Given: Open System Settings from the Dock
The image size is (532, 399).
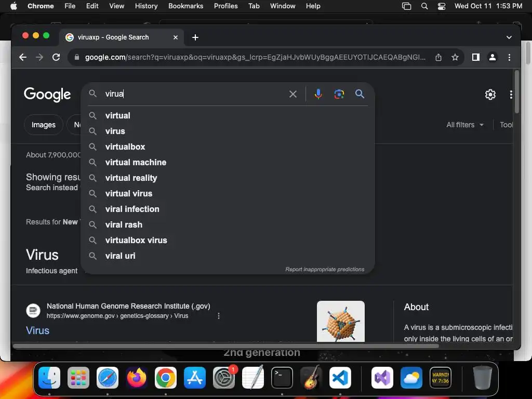Looking at the screenshot, I should click(x=224, y=378).
